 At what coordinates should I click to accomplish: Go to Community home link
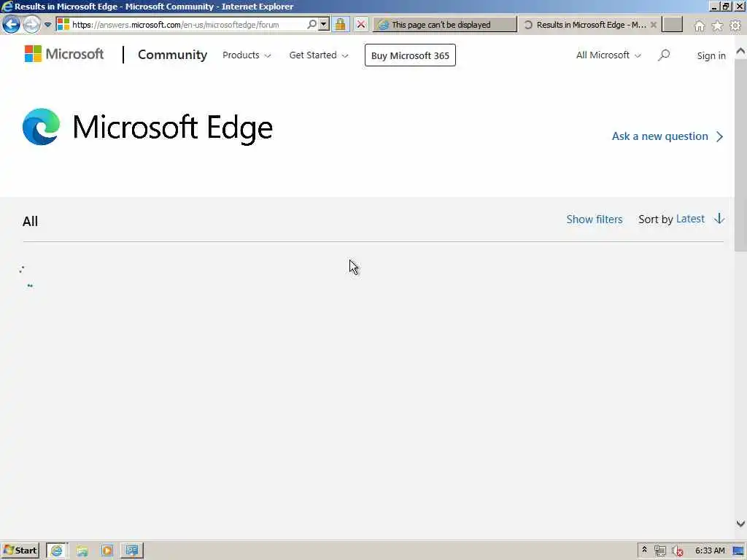[x=172, y=55]
